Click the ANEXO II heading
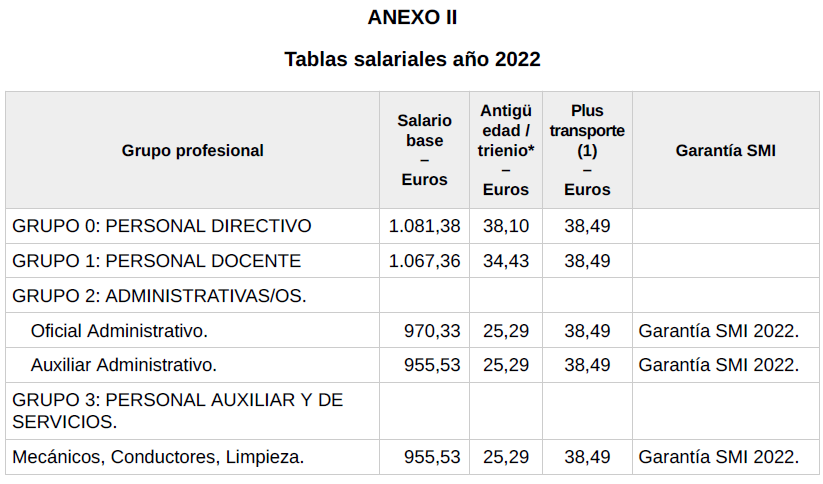Viewport: 823px width, 484px height. 412,17
